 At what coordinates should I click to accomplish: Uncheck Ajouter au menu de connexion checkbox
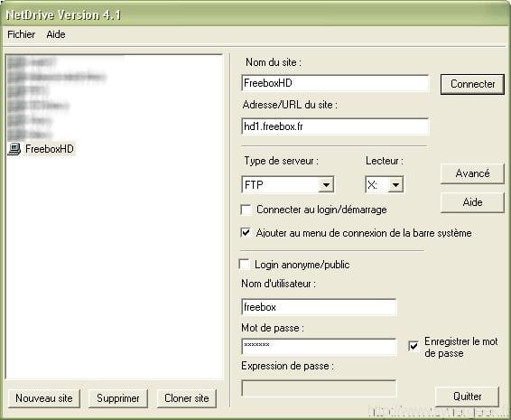[246, 232]
